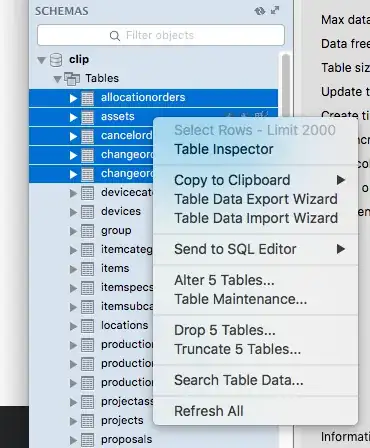Open Table Inspector from context menu
The width and height of the screenshot is (370, 448).
tap(224, 149)
